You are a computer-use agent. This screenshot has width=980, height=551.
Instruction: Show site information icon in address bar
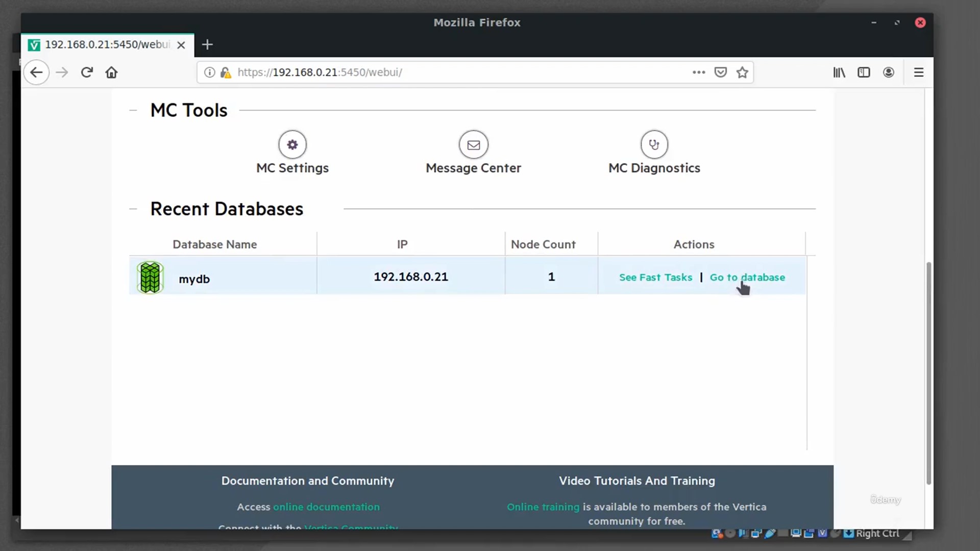coord(209,72)
